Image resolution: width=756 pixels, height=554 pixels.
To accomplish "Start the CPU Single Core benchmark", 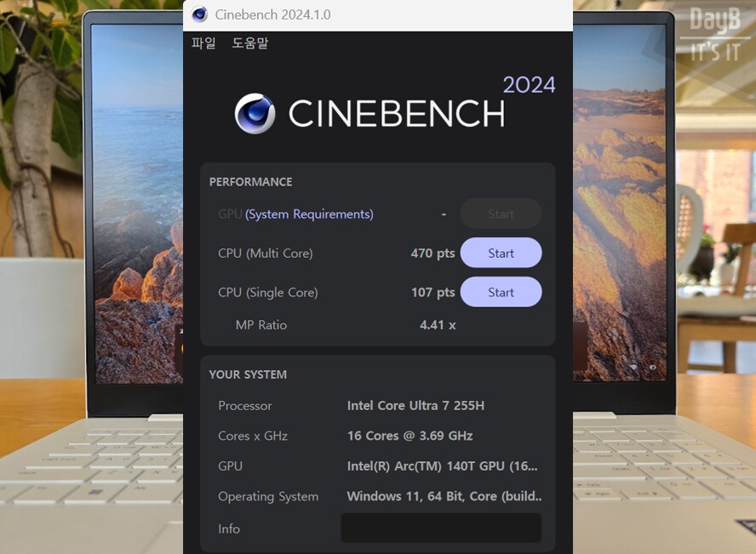I will pos(501,293).
